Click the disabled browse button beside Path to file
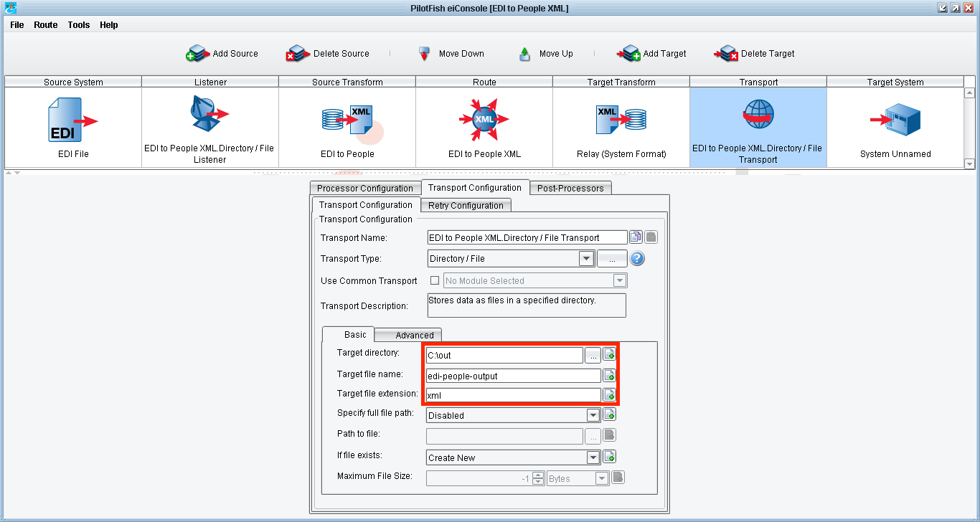The image size is (980, 522). pos(593,436)
